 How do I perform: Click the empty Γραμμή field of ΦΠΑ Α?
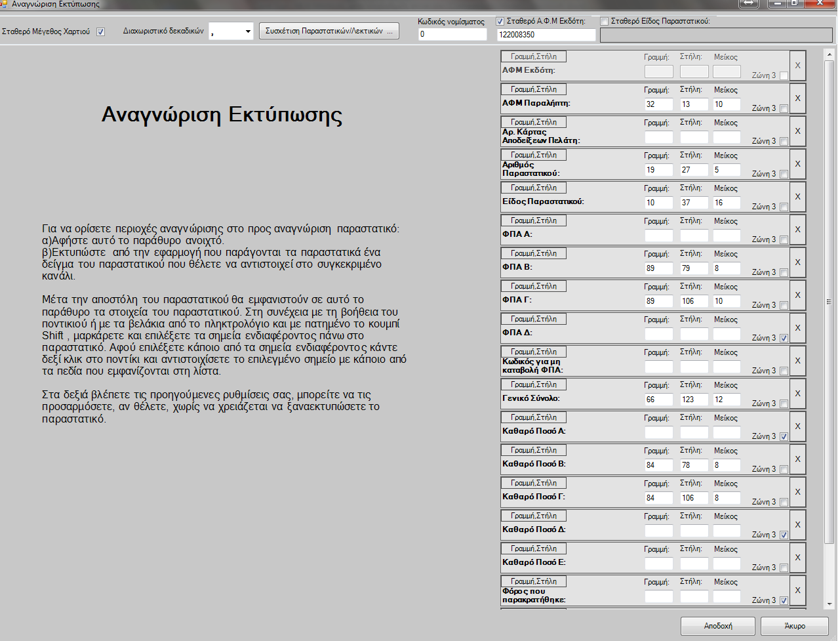(658, 236)
